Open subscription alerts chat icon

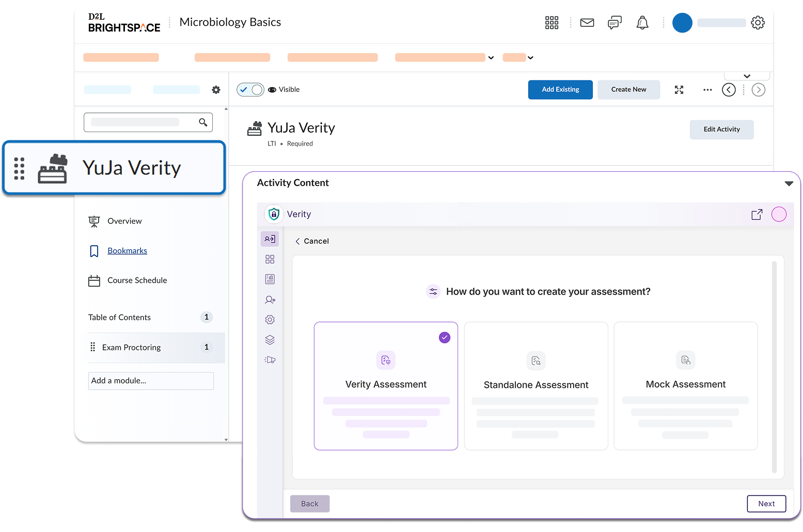(x=615, y=23)
